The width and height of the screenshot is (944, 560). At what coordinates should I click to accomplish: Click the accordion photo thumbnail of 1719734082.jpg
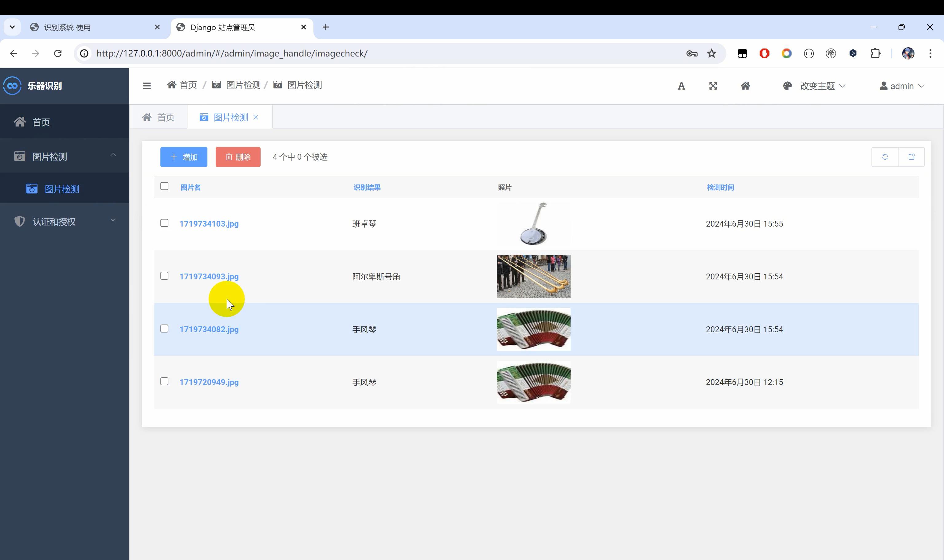click(533, 329)
